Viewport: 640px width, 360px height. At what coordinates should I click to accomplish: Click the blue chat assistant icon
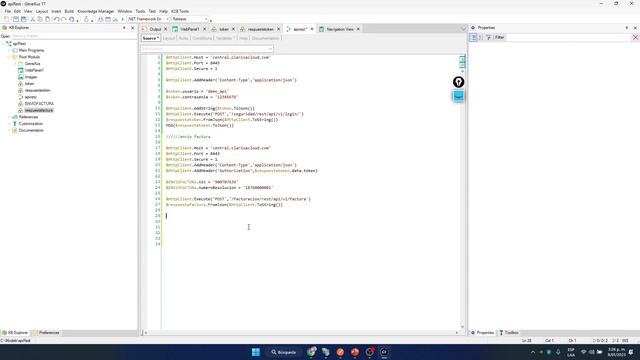tap(458, 96)
